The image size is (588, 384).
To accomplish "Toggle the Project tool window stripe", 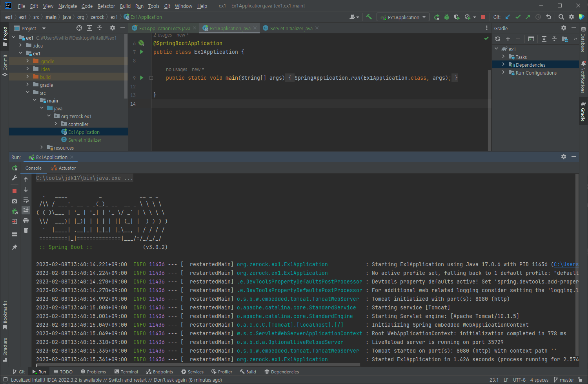I will [5, 36].
